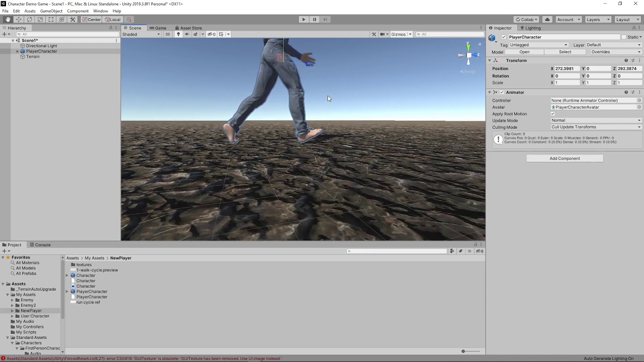Switch to the Asset Store tab
This screenshot has height=362, width=644.
[x=188, y=28]
